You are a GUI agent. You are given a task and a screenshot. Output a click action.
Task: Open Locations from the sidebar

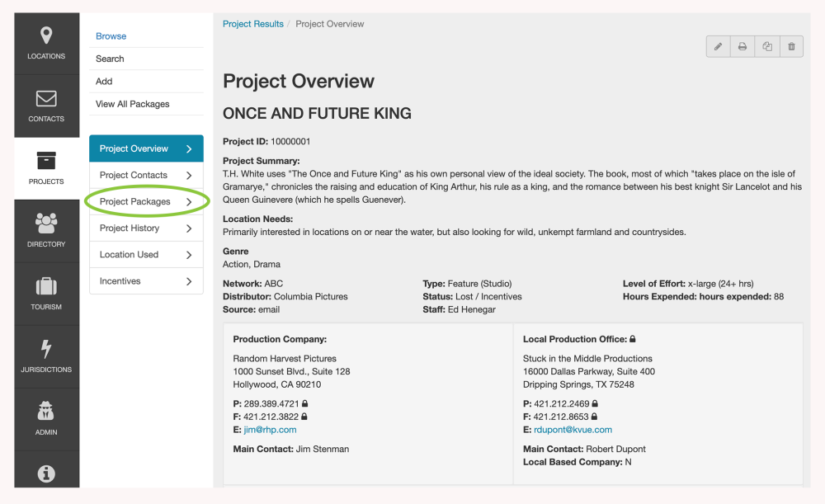pos(46,44)
